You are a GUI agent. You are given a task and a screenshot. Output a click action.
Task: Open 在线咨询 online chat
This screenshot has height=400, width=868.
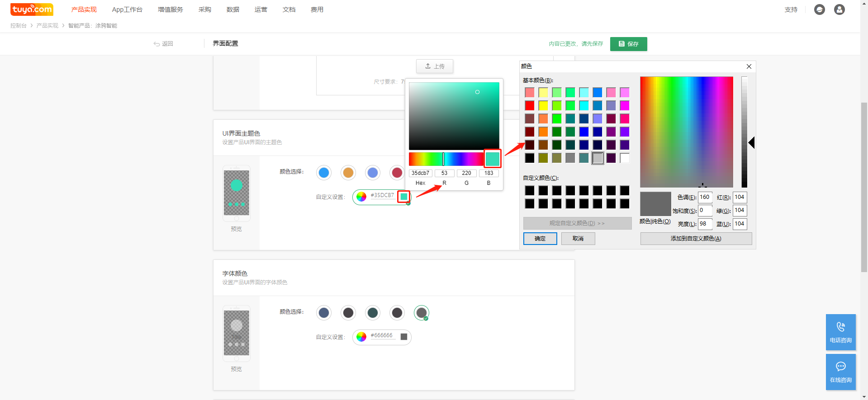pos(841,372)
